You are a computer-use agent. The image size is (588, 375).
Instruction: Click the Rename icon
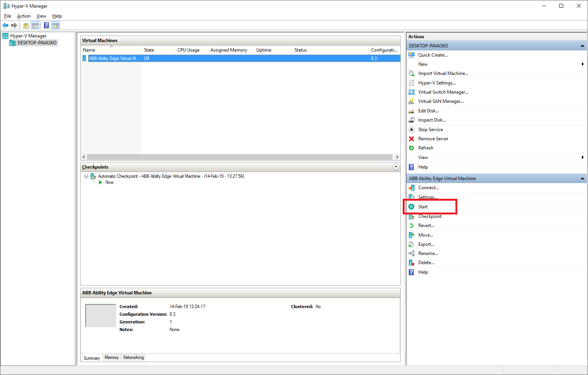coord(411,253)
